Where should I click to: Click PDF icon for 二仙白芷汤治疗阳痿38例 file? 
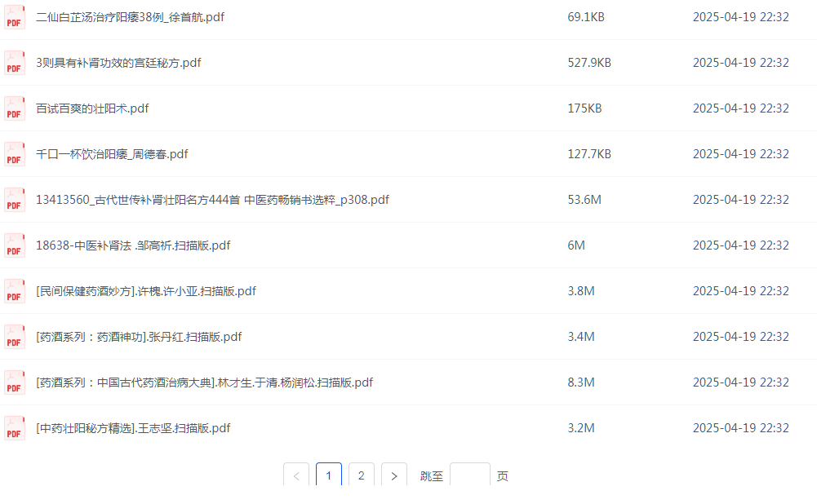coord(15,17)
